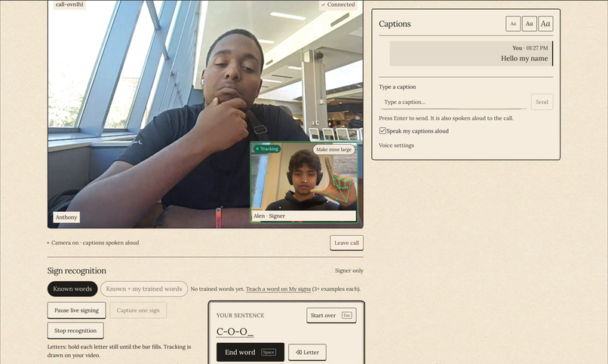Click the Signer only label

[x=349, y=271]
